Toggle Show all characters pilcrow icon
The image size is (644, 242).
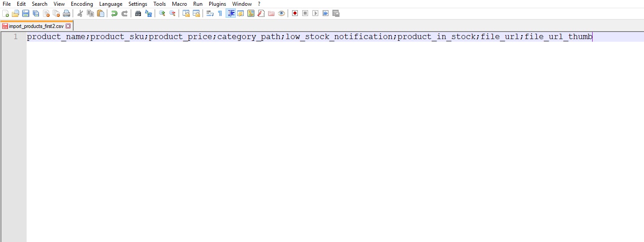(x=220, y=13)
